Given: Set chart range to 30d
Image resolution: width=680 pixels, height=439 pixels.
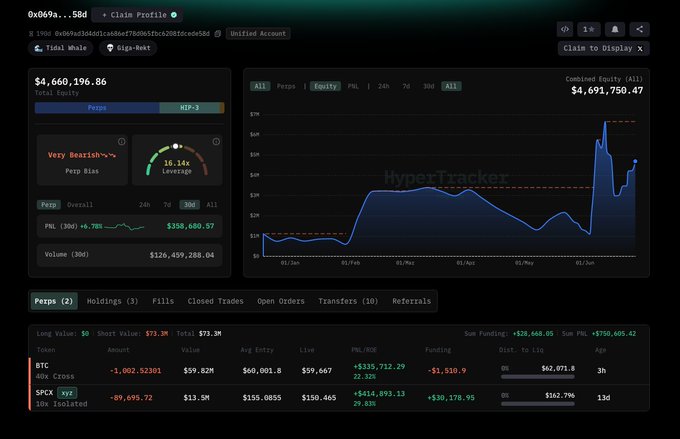Looking at the screenshot, I should (x=428, y=86).
